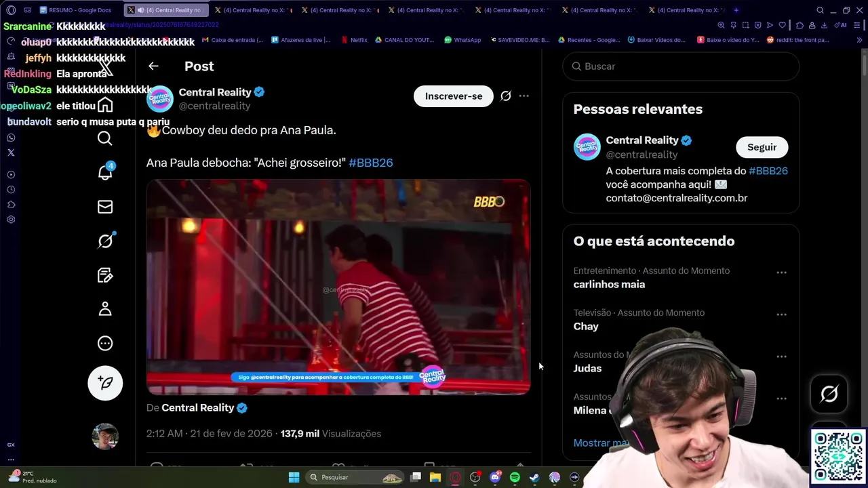Open the More circle-dots sidebar icon
868x488 pixels.
coord(105,344)
